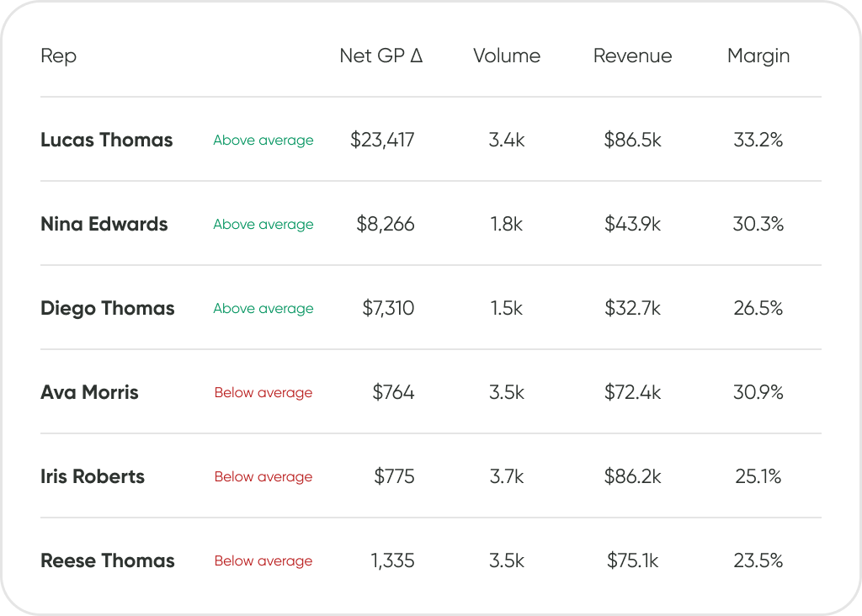Click the Volume column header
862x616 pixels.
pos(507,56)
